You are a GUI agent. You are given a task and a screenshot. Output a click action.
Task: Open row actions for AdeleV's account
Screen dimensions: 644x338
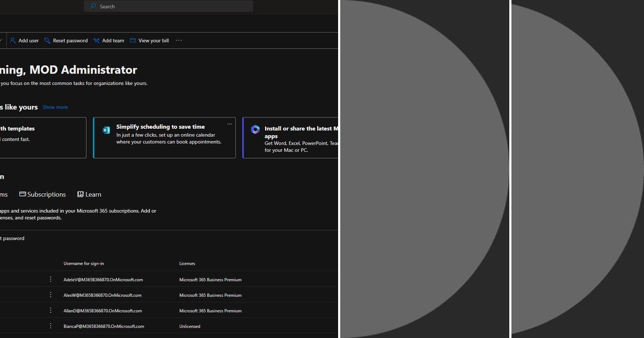[x=50, y=279]
